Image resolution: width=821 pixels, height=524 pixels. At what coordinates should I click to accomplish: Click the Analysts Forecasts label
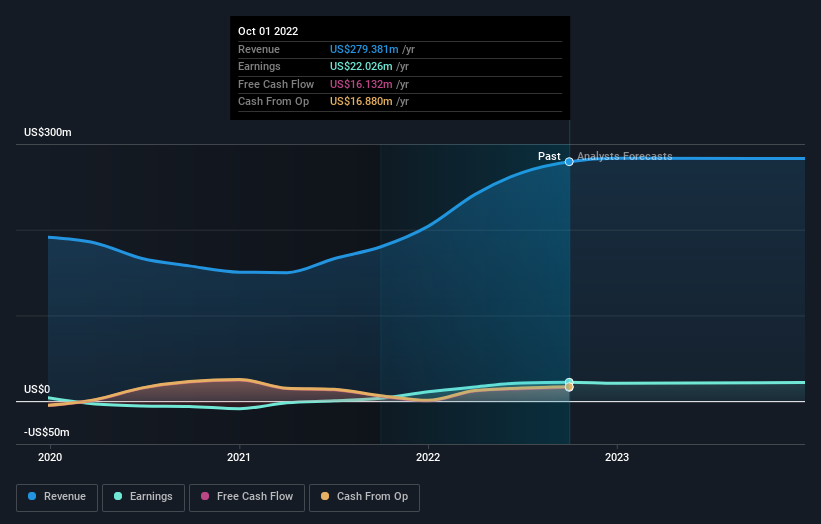[x=625, y=156]
